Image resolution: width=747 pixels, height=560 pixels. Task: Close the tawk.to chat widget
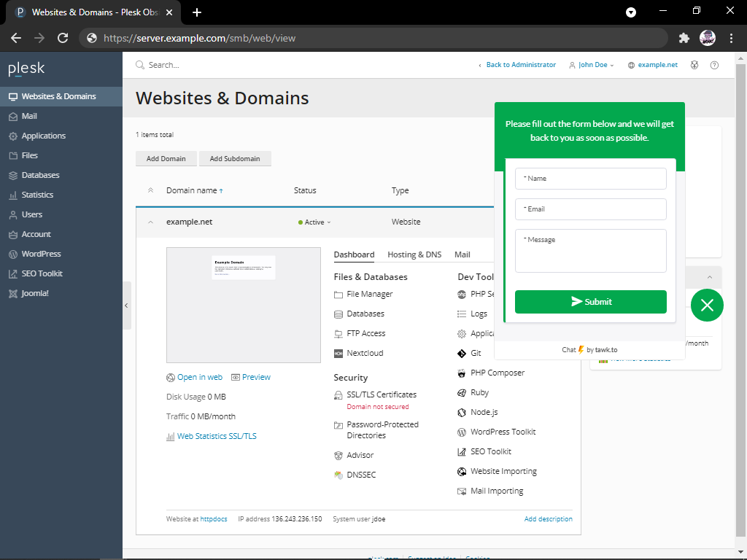click(x=706, y=306)
